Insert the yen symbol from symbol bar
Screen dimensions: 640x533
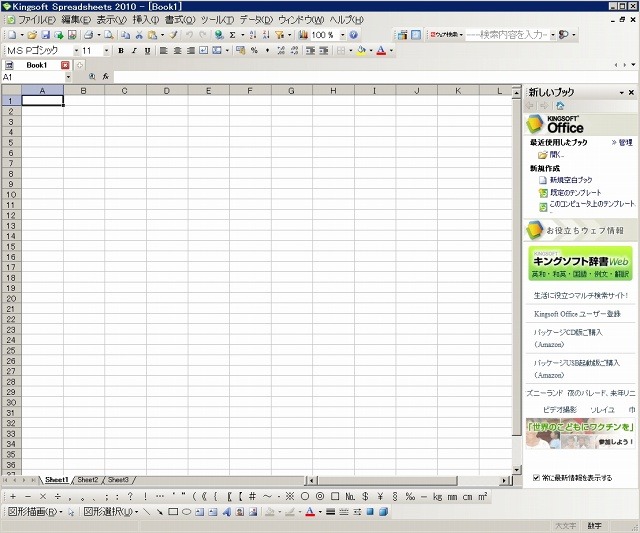(x=380, y=497)
